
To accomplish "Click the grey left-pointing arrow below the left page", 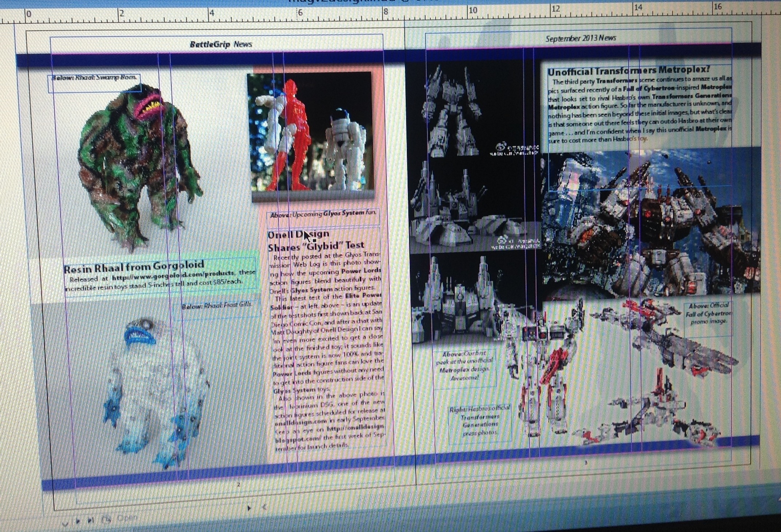I will pos(264,506).
